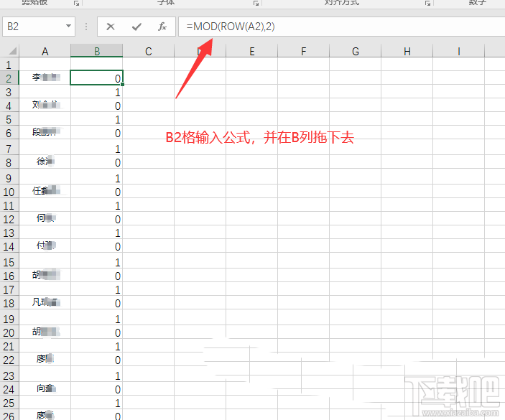Click cell A14 name starting with 付
505x420 pixels.
45,246
